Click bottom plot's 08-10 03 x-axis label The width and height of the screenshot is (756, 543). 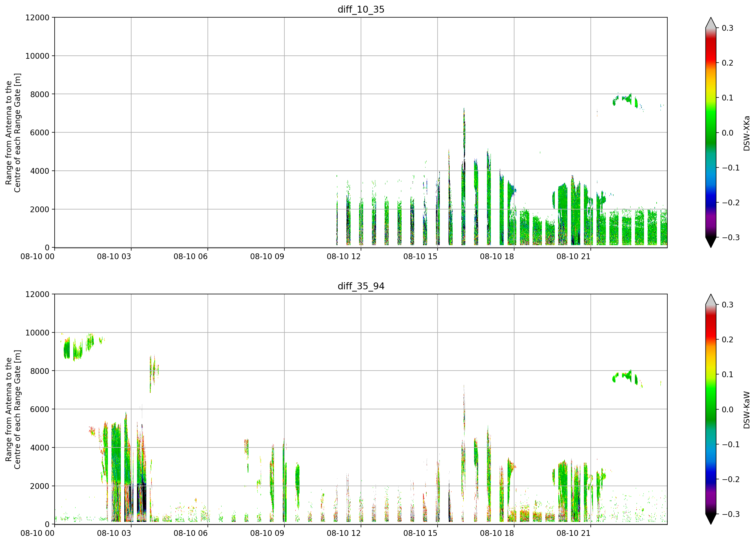click(x=114, y=533)
